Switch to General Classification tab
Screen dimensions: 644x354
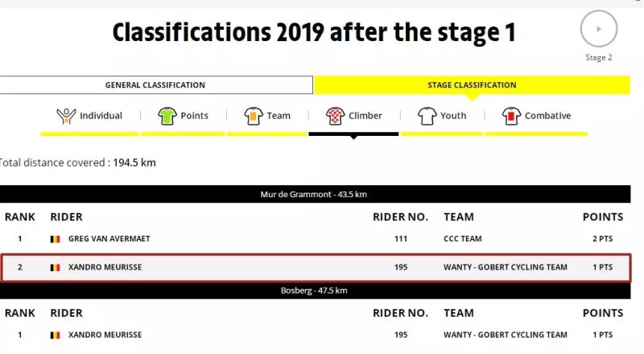coord(155,85)
